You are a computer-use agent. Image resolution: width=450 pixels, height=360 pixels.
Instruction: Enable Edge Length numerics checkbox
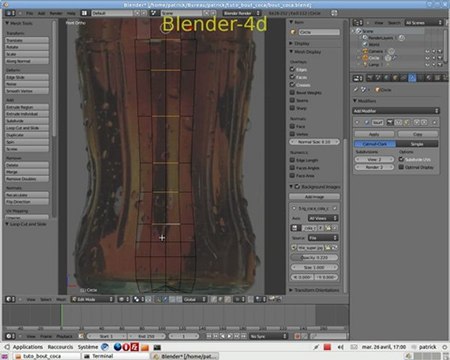[x=292, y=160]
